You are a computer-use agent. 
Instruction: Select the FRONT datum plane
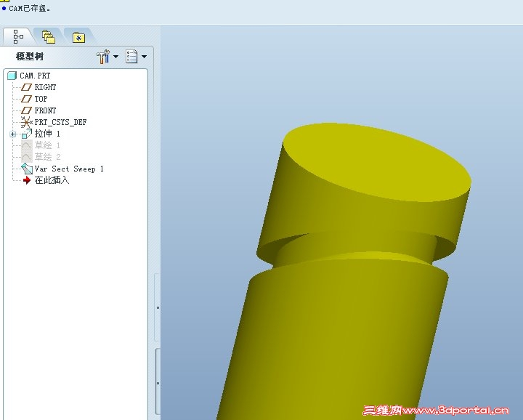coord(45,110)
